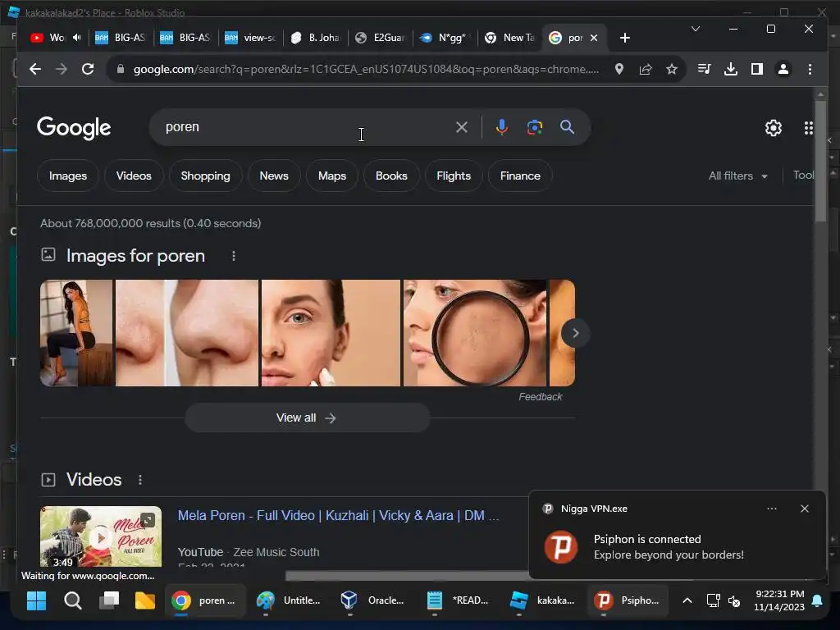Open the site padlock info icon

pos(121,69)
